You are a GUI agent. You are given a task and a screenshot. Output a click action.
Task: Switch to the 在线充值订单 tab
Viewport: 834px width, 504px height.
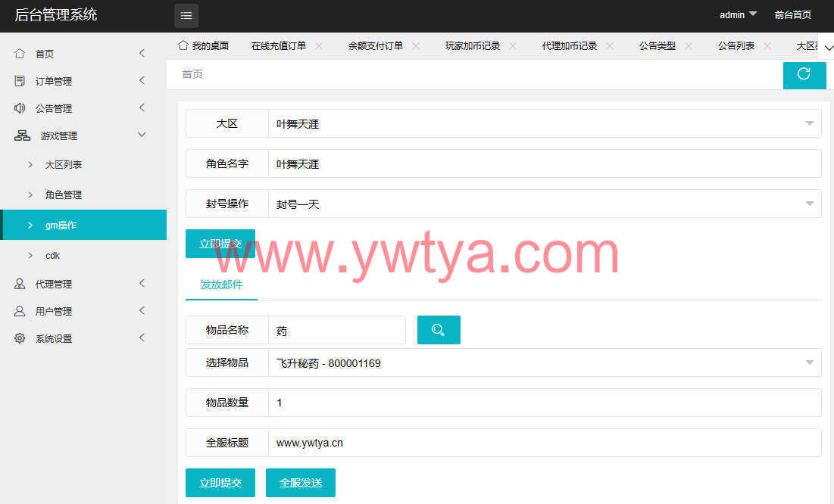(279, 45)
